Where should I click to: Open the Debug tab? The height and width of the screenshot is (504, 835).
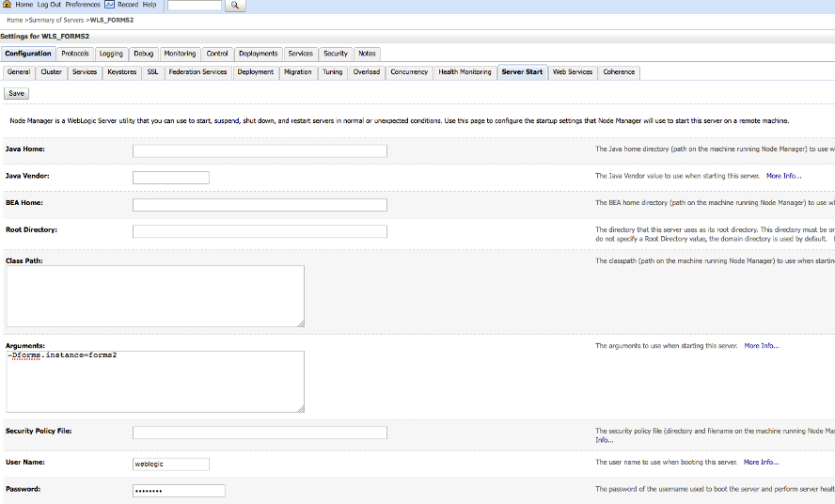143,54
